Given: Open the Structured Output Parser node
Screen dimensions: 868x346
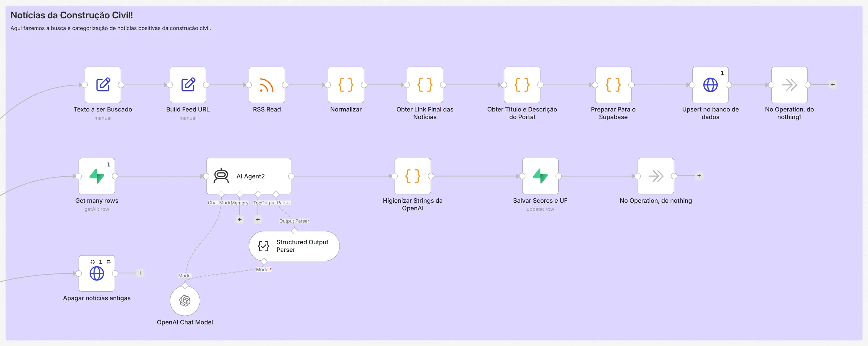Looking at the screenshot, I should click(x=294, y=246).
